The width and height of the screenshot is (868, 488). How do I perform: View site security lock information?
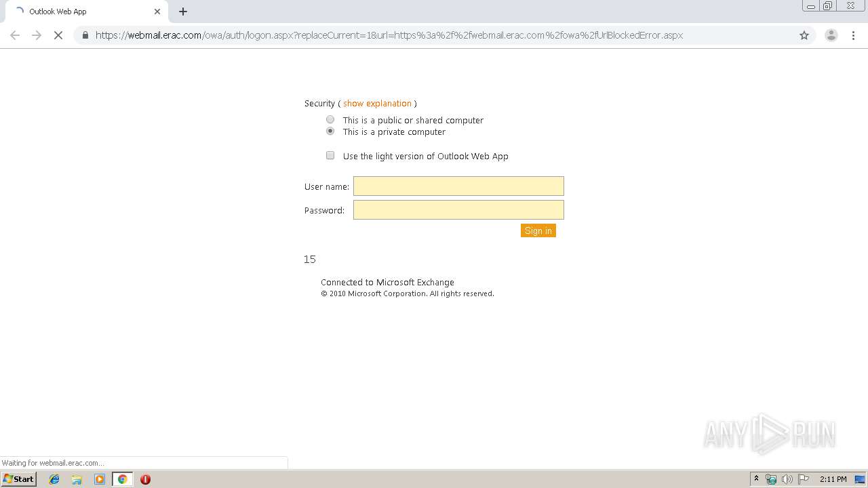[85, 35]
